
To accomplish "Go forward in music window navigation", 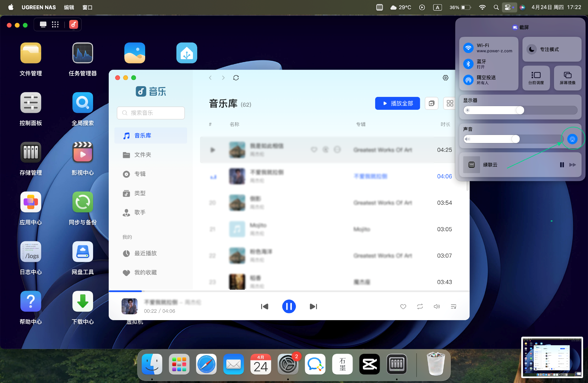I will 223,78.
